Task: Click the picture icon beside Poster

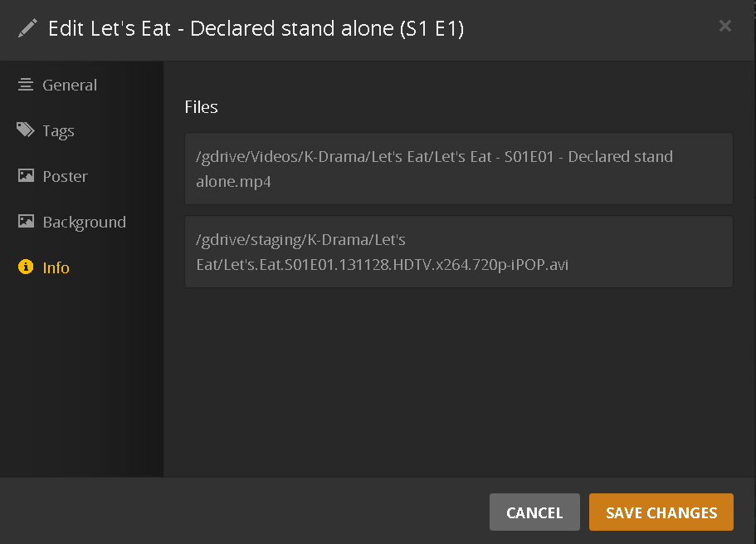Action: [x=26, y=176]
